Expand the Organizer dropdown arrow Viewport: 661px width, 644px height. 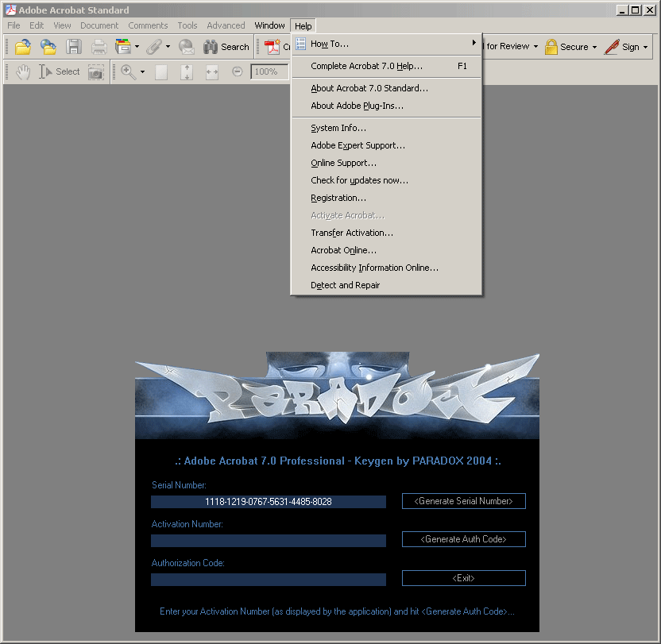(x=137, y=47)
